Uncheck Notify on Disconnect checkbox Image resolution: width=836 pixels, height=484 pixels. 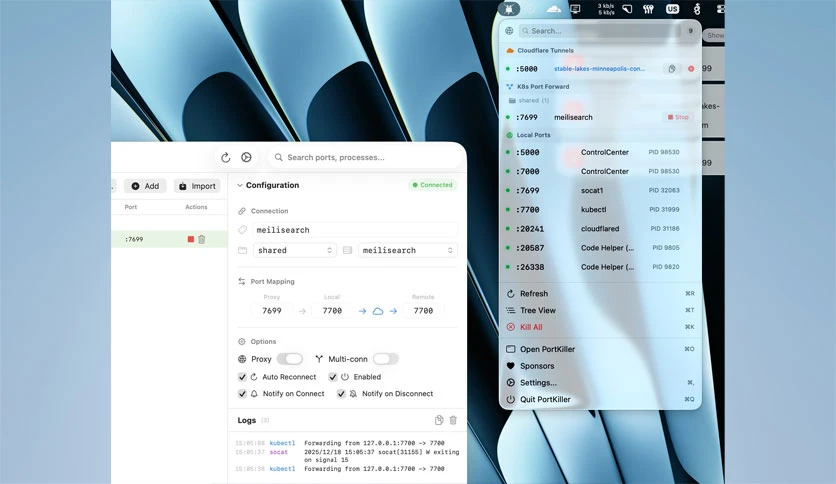click(x=341, y=394)
